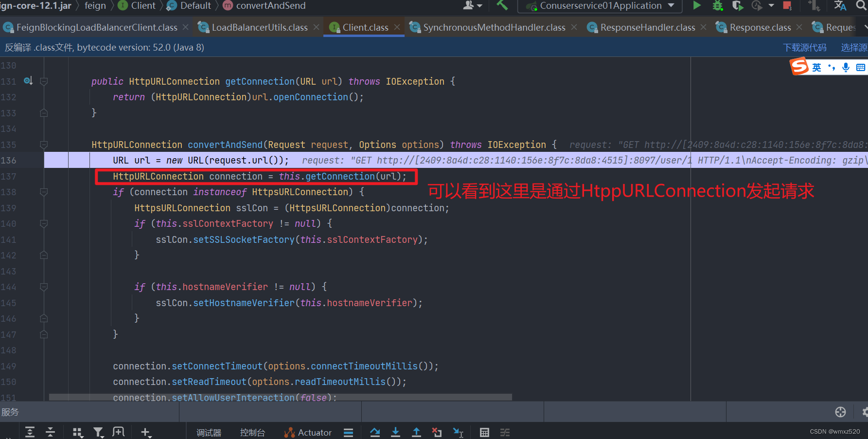Open Group By options in Services toolbar
This screenshot has height=439, width=868.
[x=77, y=432]
